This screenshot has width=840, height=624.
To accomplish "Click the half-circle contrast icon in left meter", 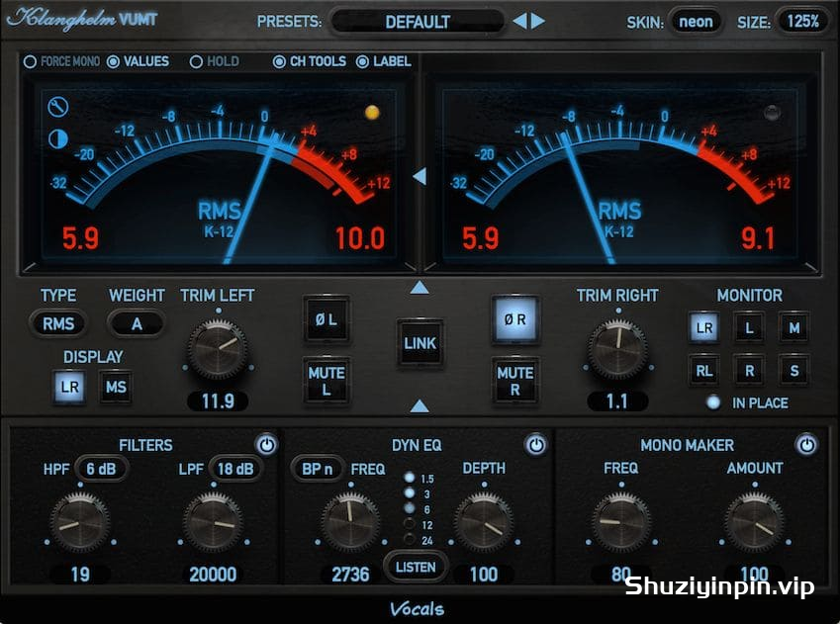I will pos(57,138).
